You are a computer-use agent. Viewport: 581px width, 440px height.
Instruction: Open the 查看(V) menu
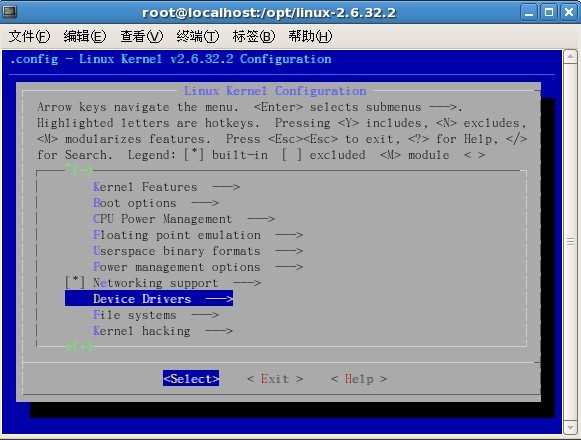(x=142, y=36)
